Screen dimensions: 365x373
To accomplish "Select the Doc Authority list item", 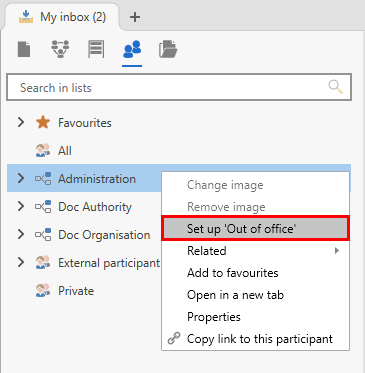I will coord(84,207).
